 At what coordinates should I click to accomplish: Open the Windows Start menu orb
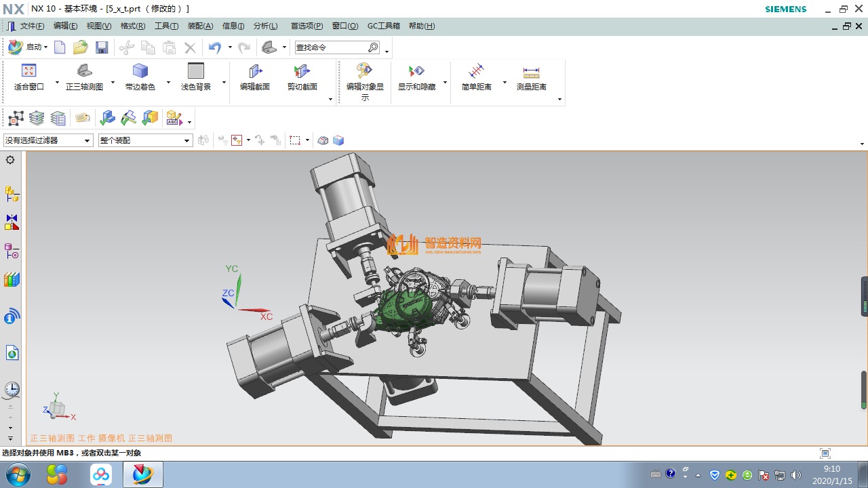(16, 474)
